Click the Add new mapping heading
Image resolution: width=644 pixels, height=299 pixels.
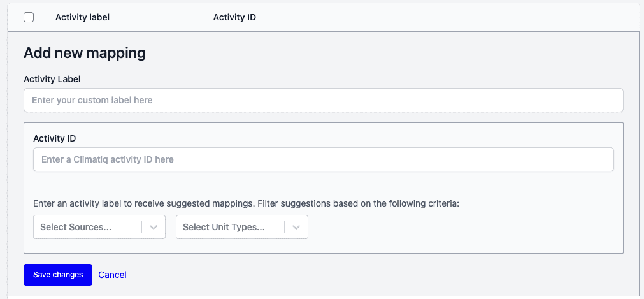coord(85,53)
